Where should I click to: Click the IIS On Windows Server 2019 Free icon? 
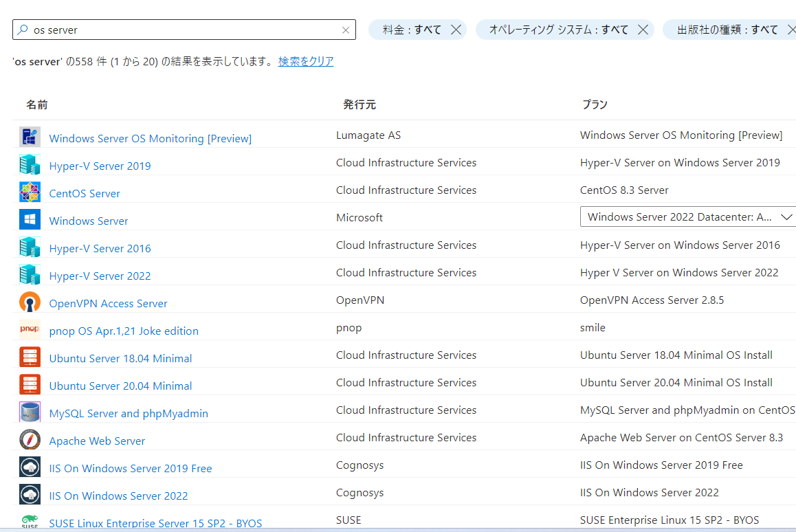(30, 467)
